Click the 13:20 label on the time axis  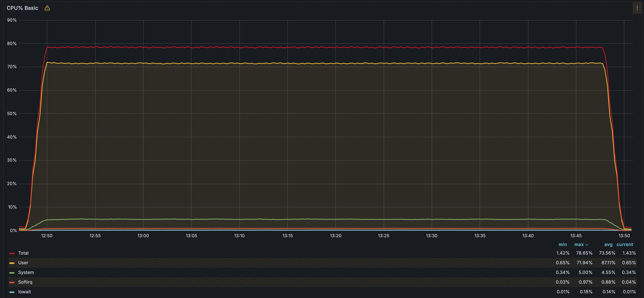[336, 235]
